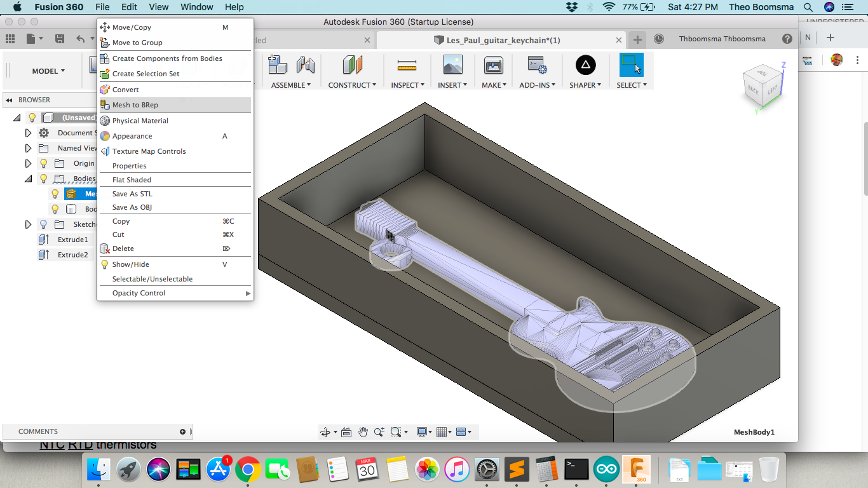This screenshot has height=488, width=868.
Task: Switch to the Les_Paul_guitar_keychain tab
Action: coord(502,40)
